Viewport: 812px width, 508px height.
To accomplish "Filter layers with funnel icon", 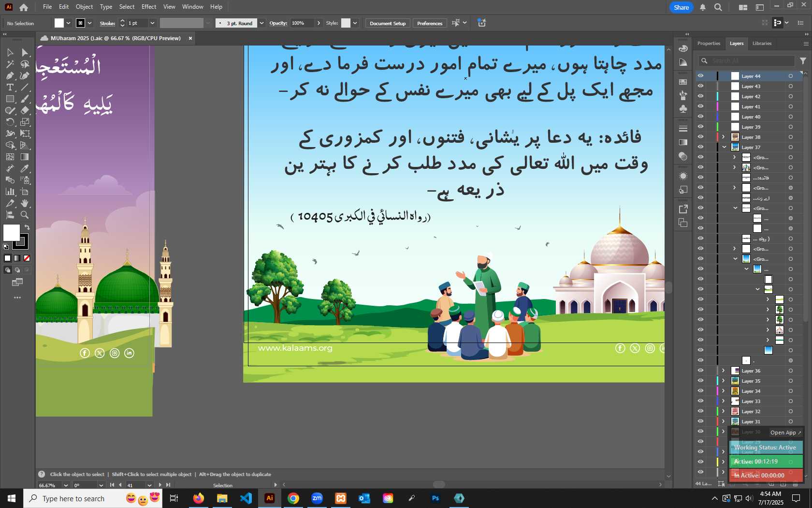I will (x=803, y=61).
